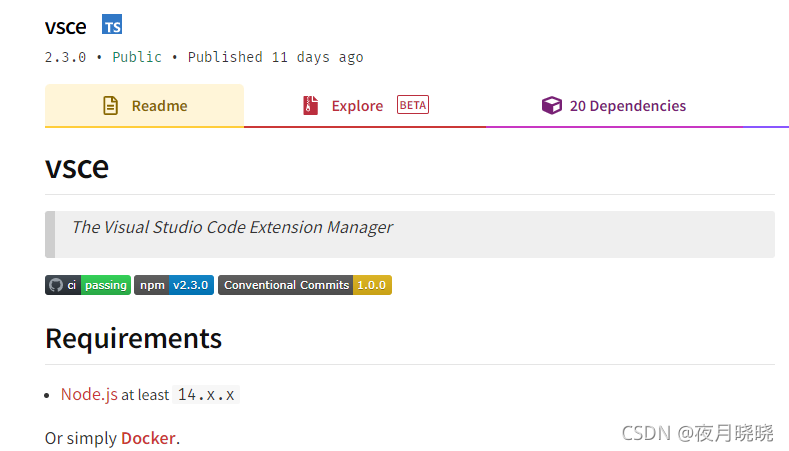Open the ci passing badge
The height and width of the screenshot is (451, 789).
(x=88, y=285)
